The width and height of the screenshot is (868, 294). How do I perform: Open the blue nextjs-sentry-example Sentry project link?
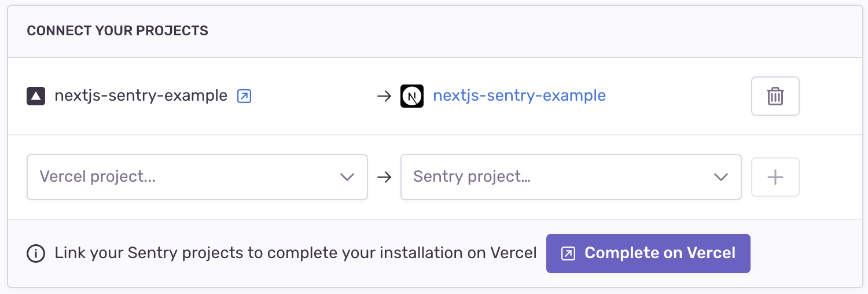click(x=519, y=95)
